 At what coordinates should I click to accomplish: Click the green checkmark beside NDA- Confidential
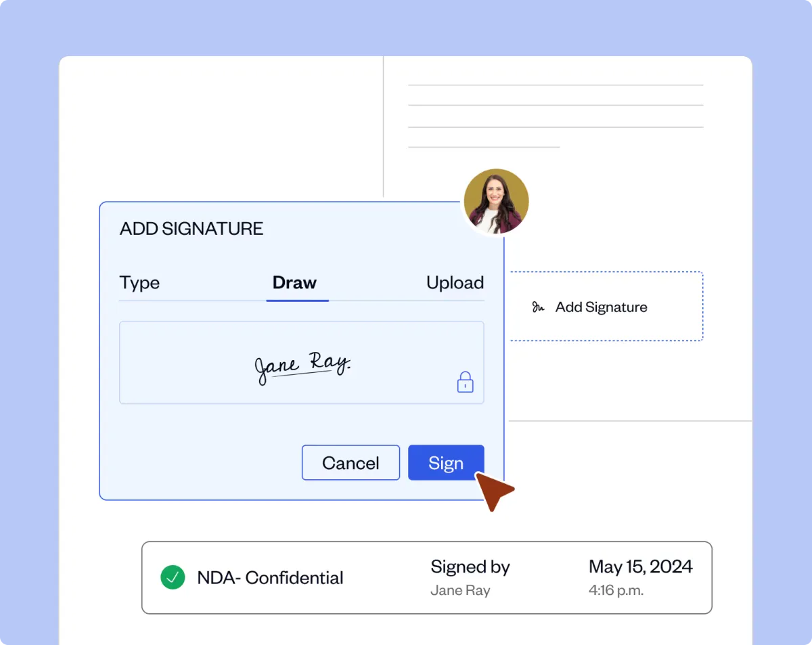tap(173, 577)
